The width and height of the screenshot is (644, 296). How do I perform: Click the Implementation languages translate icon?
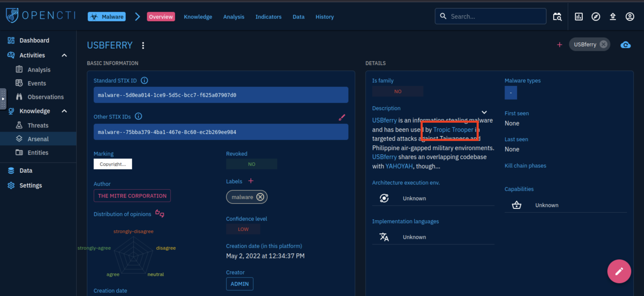tap(384, 237)
